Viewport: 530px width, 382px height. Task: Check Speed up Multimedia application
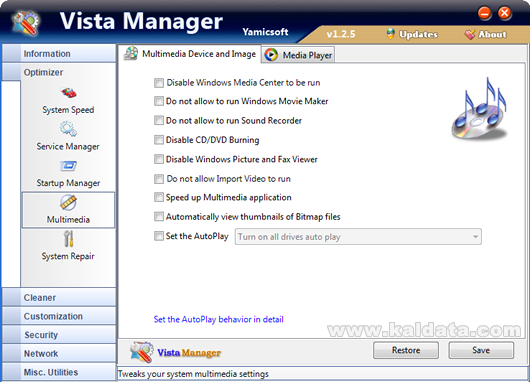159,197
